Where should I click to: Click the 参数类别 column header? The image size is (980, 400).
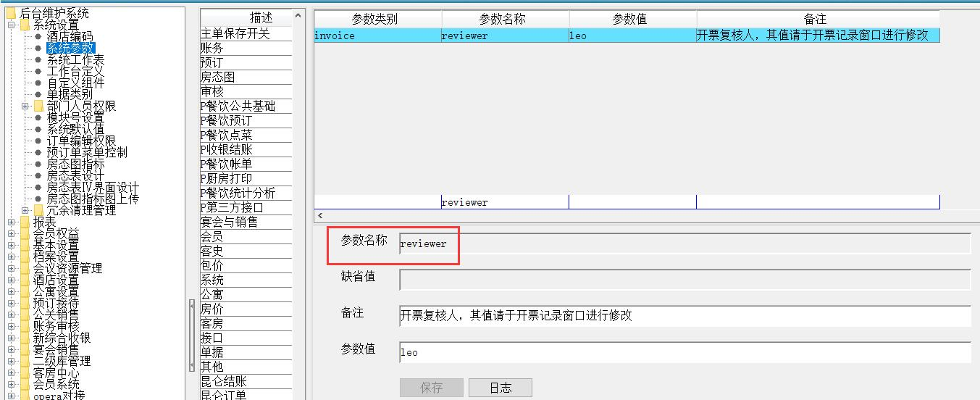pos(377,20)
